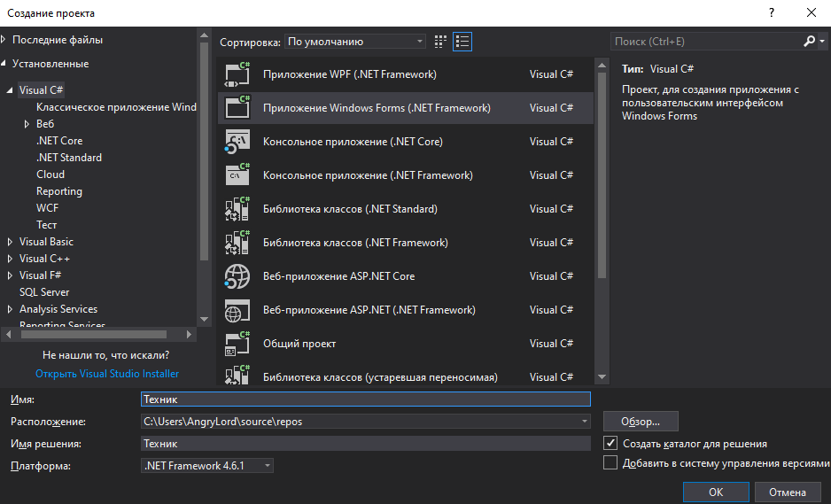Expand the Analysis Services node
The image size is (831, 504).
tap(10, 309)
